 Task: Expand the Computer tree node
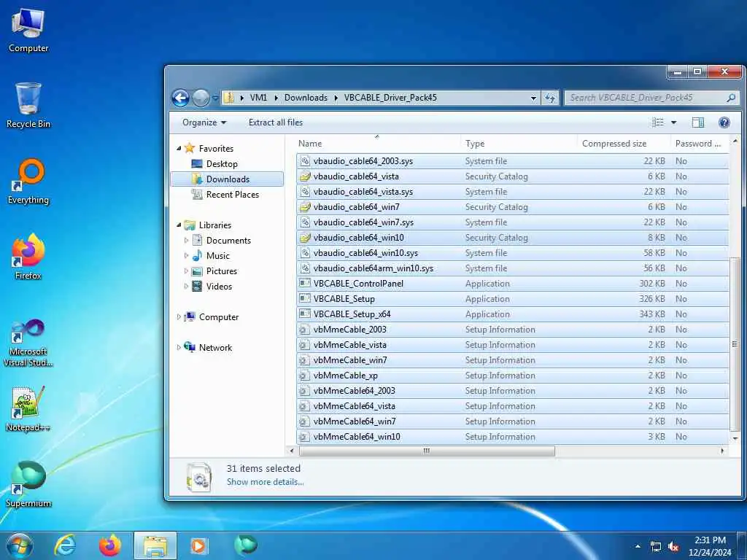179,317
